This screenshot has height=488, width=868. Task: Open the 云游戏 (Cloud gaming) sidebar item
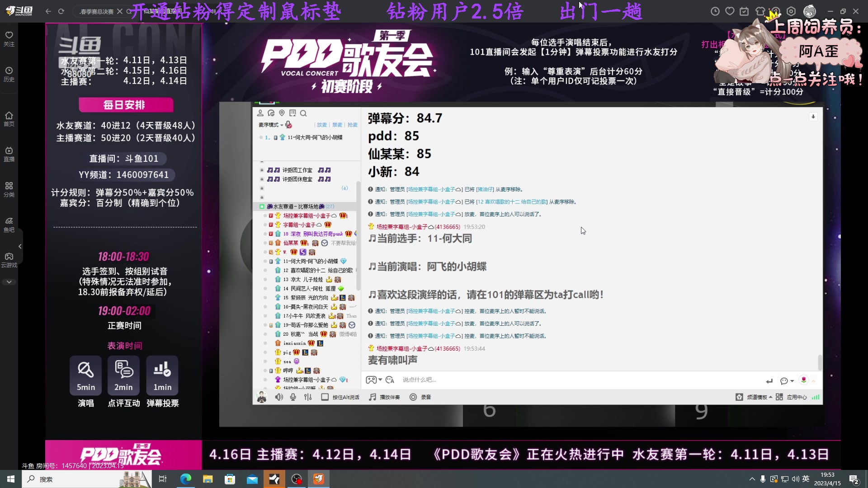point(9,260)
